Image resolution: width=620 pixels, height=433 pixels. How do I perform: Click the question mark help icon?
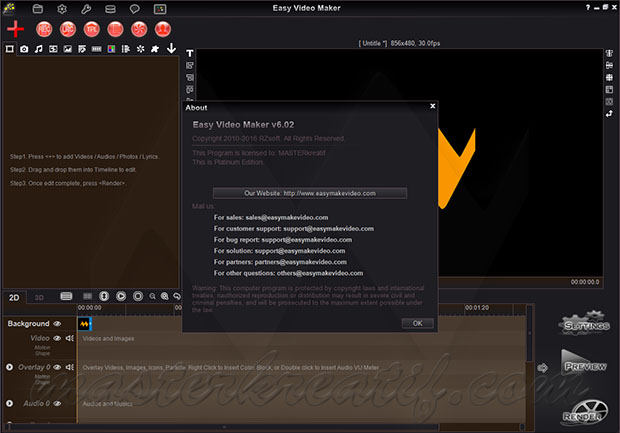click(588, 7)
